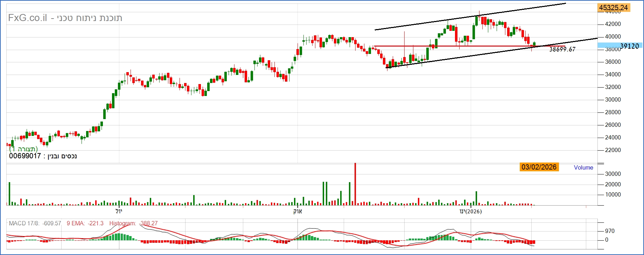The image size is (644, 255).
Task: Click the Histogram value label
Action: coord(133,223)
